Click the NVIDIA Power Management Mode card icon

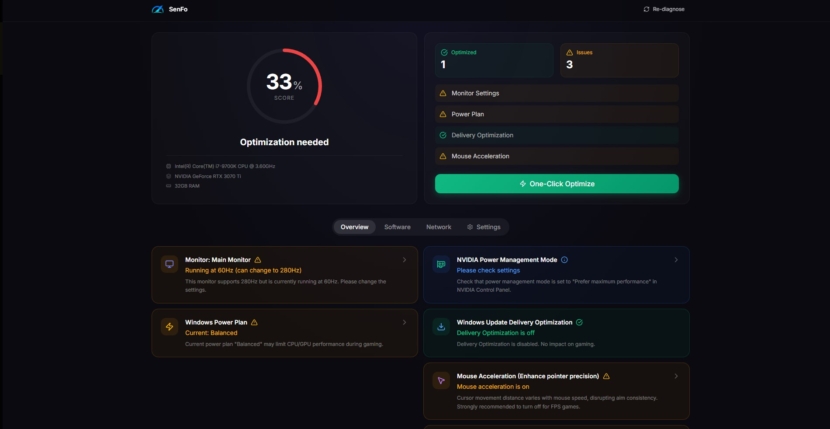coord(441,264)
